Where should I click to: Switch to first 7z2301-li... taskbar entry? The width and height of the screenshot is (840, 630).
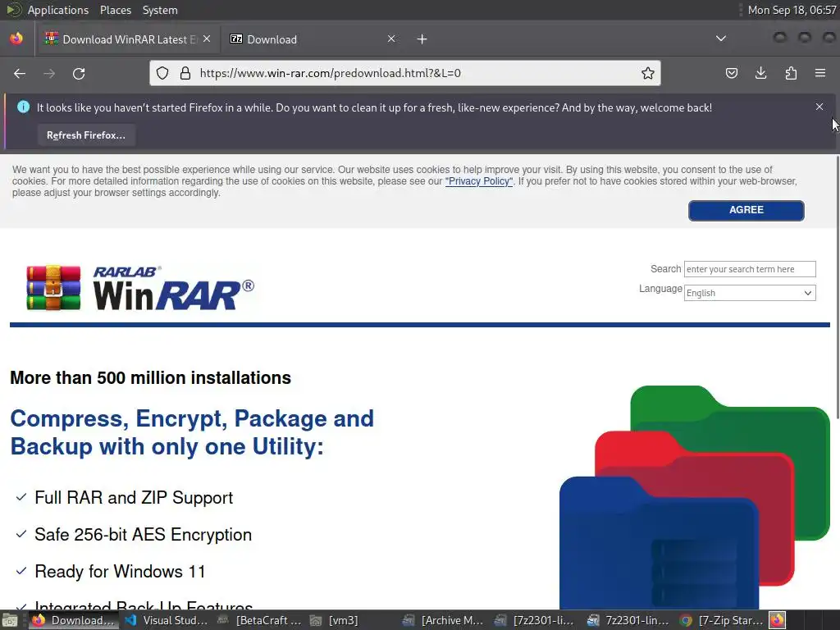click(535, 620)
